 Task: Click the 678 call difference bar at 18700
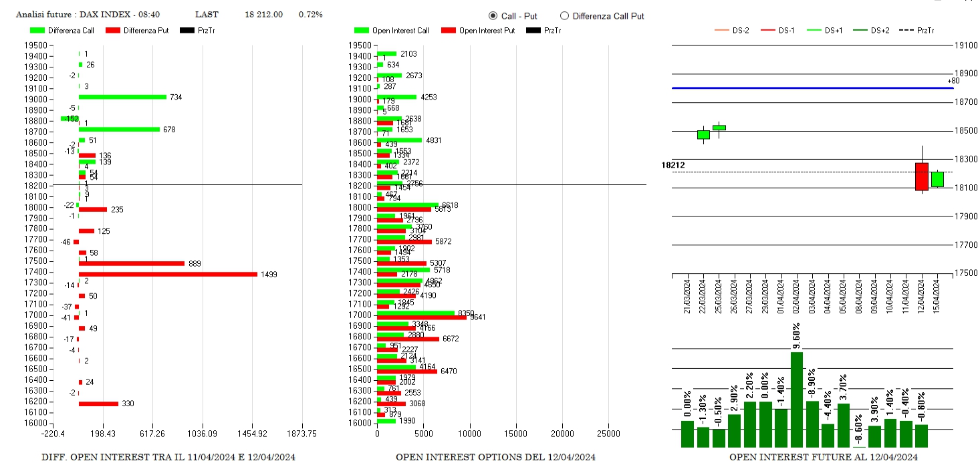[119, 129]
